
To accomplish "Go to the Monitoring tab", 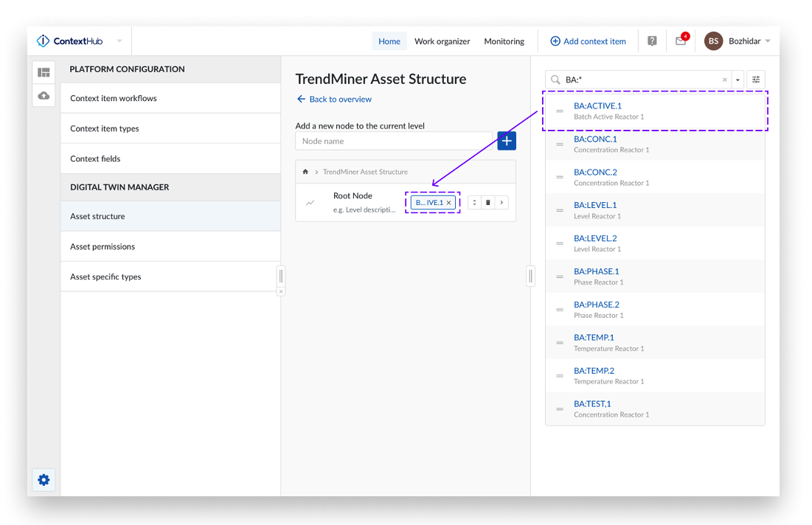I will tap(504, 41).
